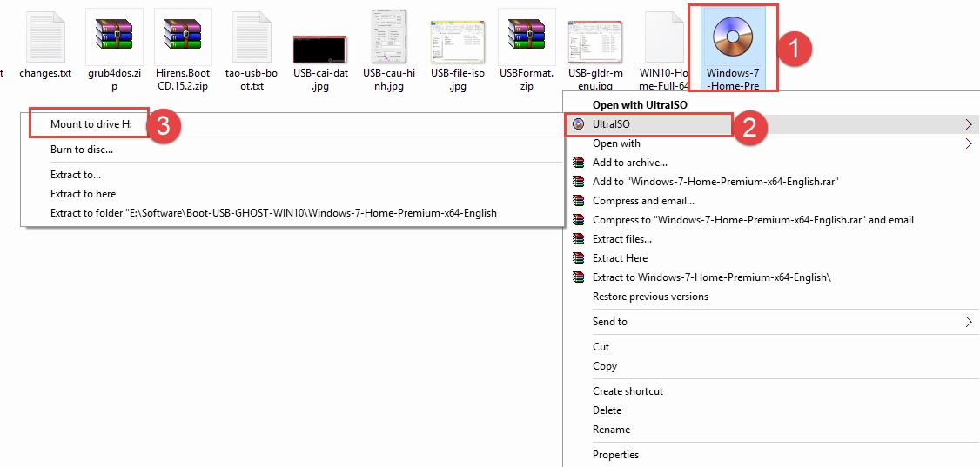Click WinRAR icon beside Add to archive...
This screenshot has width=980, height=467.
(578, 163)
